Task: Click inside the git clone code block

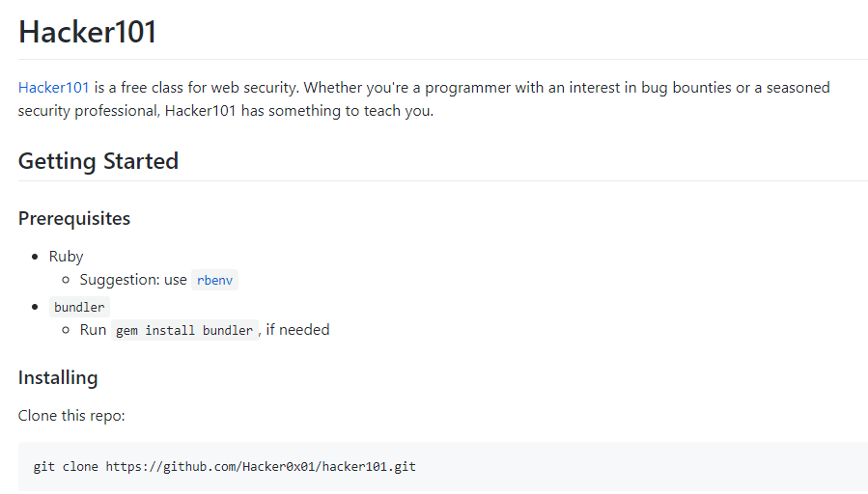Action: [x=579, y=467]
